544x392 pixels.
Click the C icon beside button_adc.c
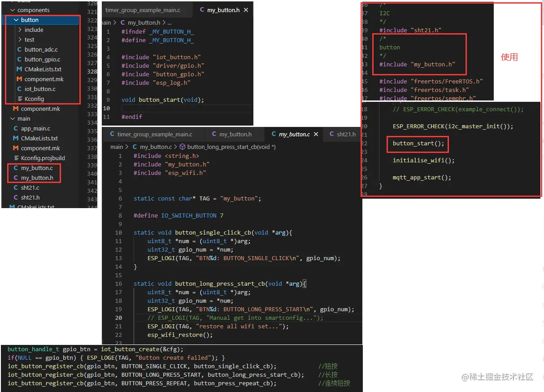[x=19, y=49]
